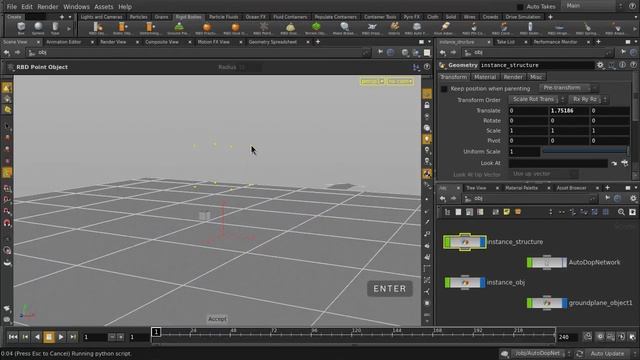Toggle display flag on instance_obj node
The height and width of the screenshot is (360, 640).
point(483,282)
